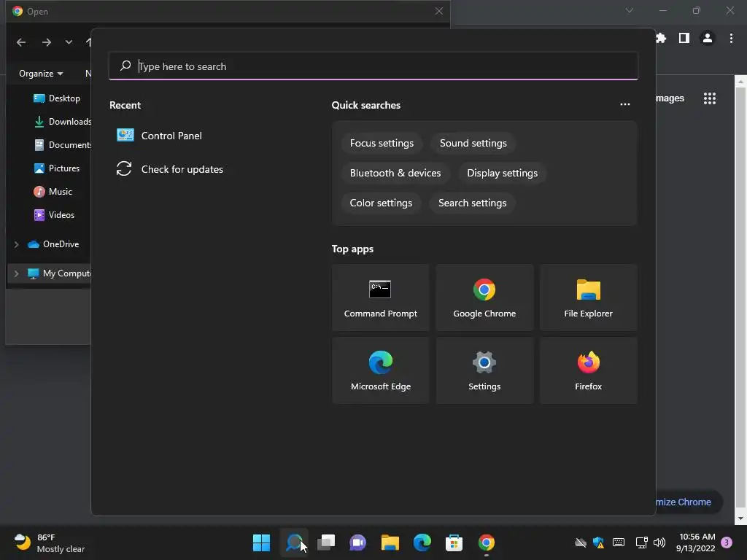The image size is (747, 560).
Task: Open File Explorer from the taskbar
Action: [390, 542]
